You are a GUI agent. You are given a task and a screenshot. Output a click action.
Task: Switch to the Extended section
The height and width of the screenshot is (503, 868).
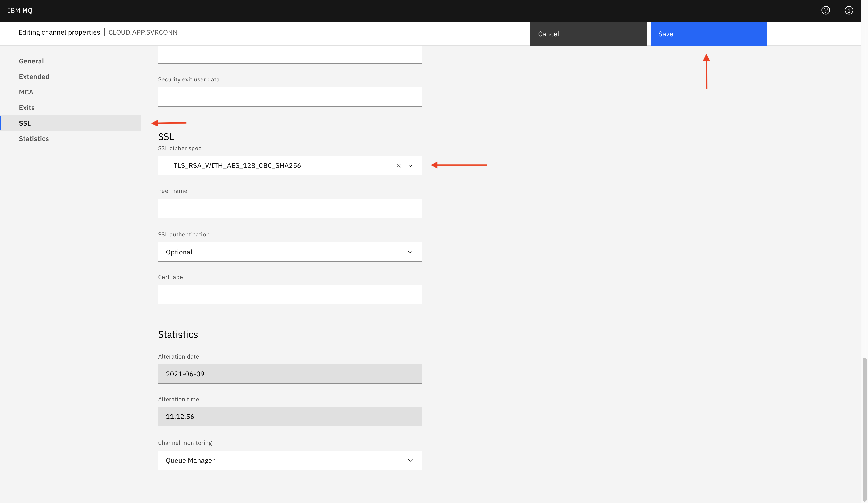coord(34,76)
